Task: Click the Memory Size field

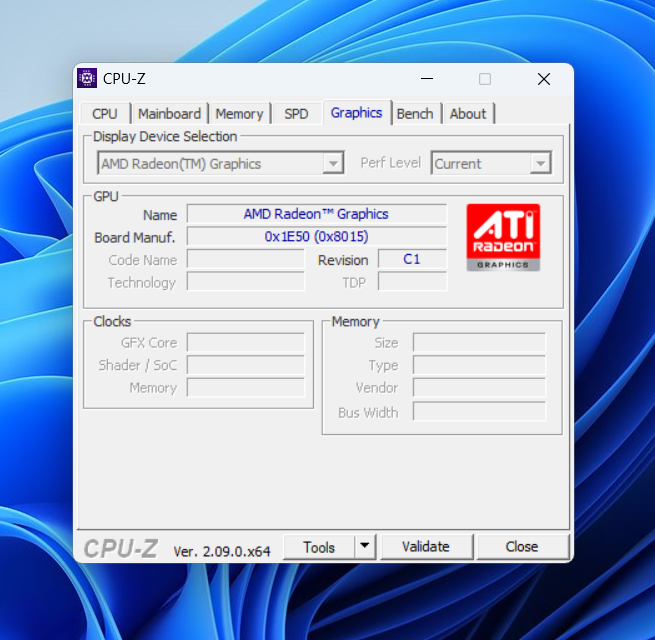Action: [479, 343]
